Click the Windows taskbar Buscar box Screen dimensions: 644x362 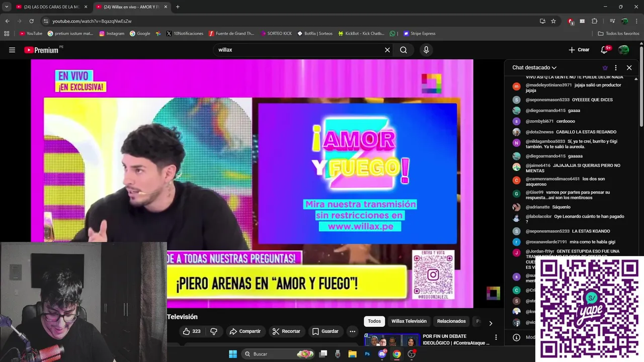[x=277, y=354]
